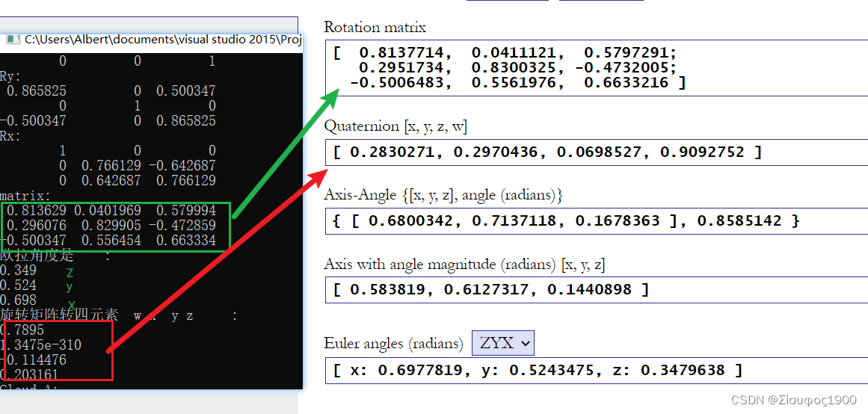Viewport: 868px width, 414px height.
Task: Click quaternion output -0.114476
Action: tap(34, 360)
